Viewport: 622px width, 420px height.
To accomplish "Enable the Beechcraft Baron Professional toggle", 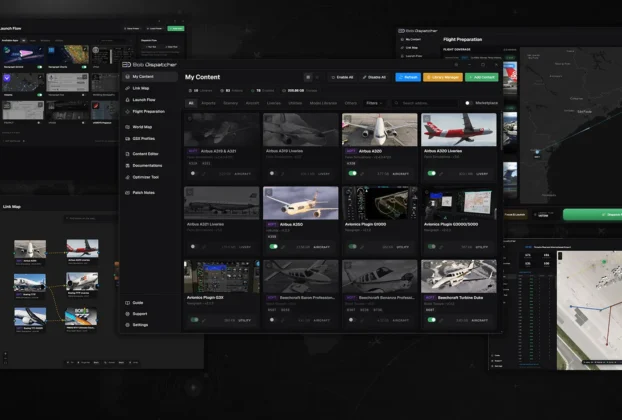I will coord(273,320).
